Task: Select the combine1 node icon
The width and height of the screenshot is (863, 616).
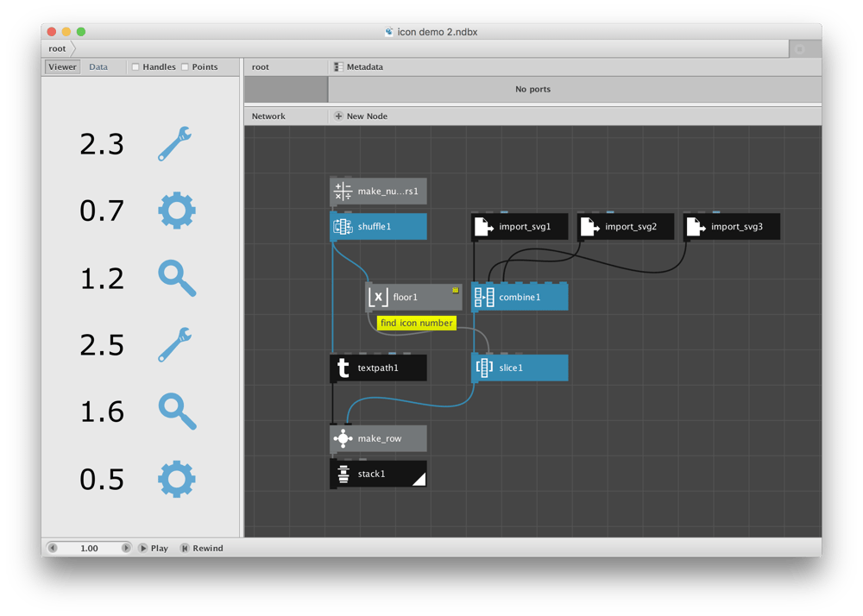Action: pyautogui.click(x=484, y=297)
